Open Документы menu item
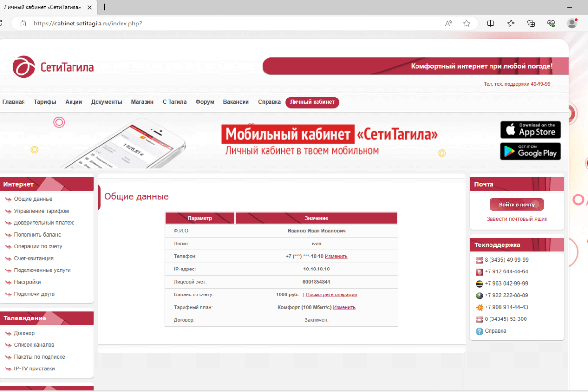Screen dimensions: 588x392 106,102
